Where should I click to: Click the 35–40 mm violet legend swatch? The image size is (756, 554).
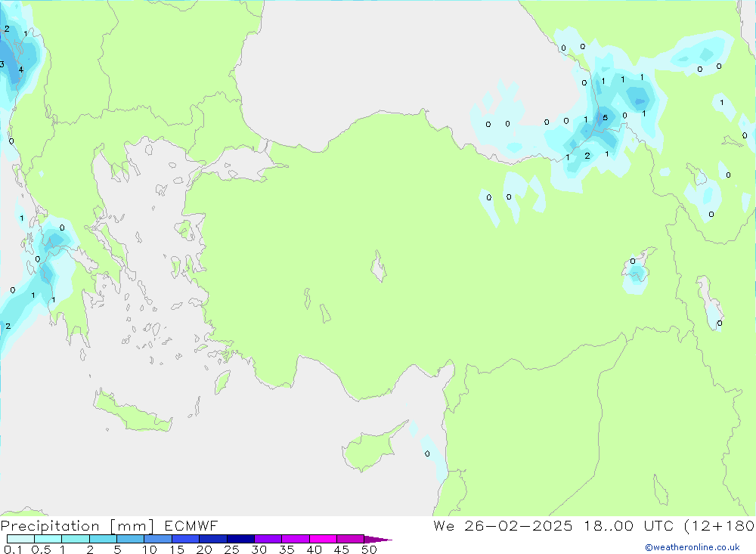click(x=296, y=539)
